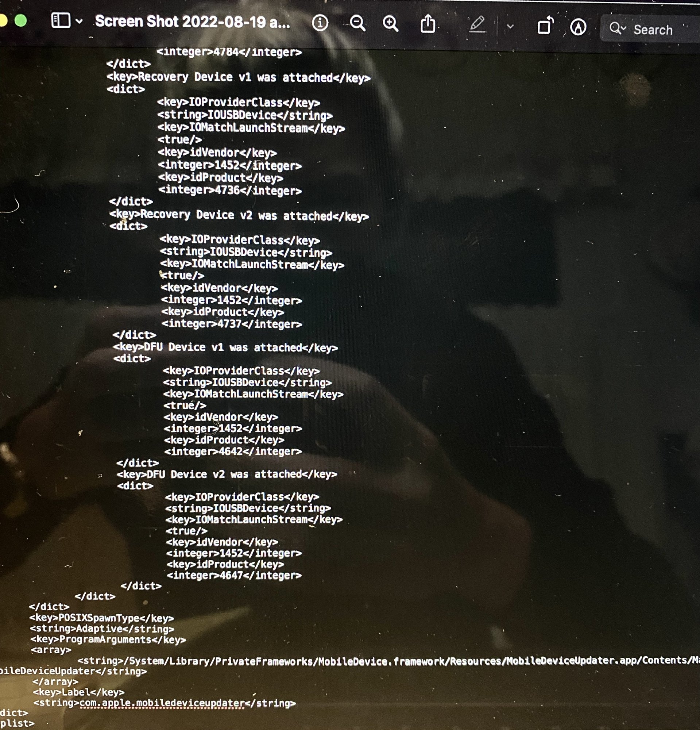The width and height of the screenshot is (700, 730).
Task: Show the inspector info panel
Action: click(x=320, y=23)
